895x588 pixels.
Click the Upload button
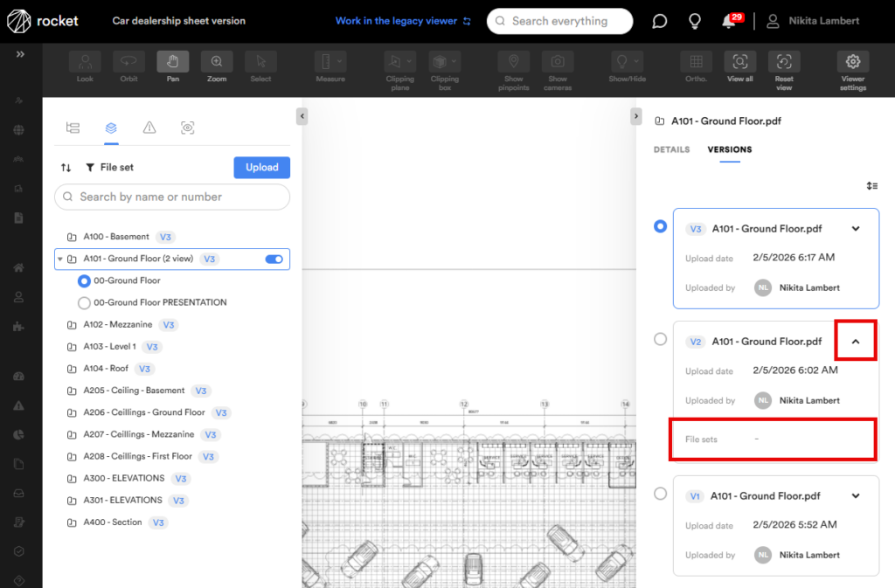261,168
